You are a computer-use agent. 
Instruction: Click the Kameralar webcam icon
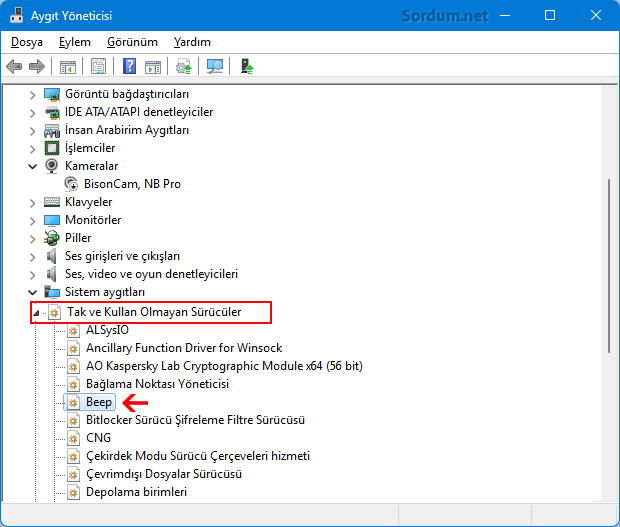51,166
